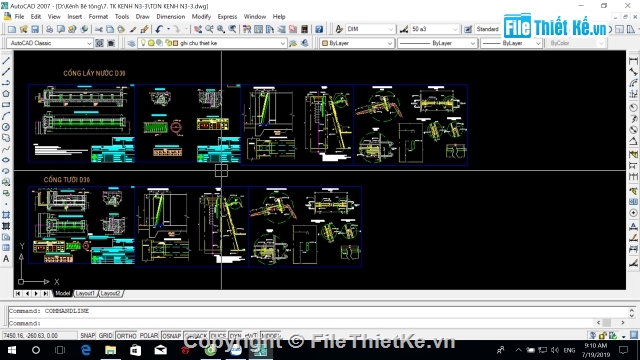Toggle OSNAP object snap
The width and height of the screenshot is (640, 360).
pos(171,336)
